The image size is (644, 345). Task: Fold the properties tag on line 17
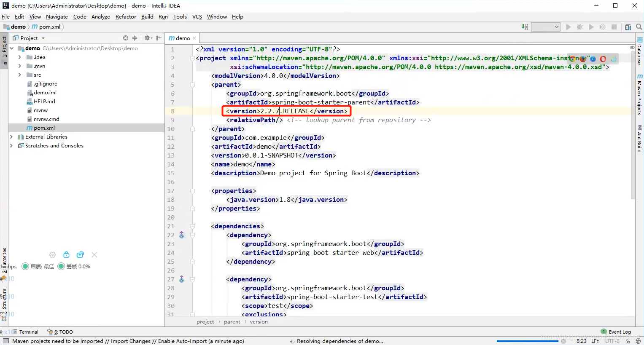click(x=192, y=191)
